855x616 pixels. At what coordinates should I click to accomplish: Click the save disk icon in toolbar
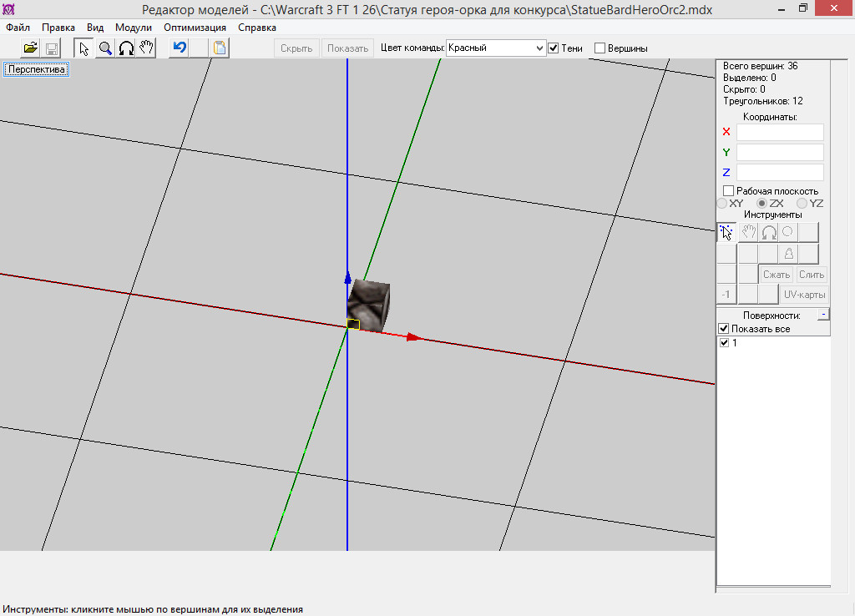pos(51,48)
